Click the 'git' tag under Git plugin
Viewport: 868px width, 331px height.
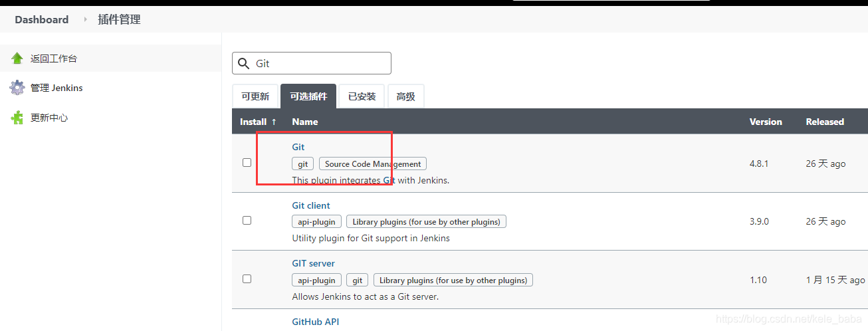pos(302,164)
